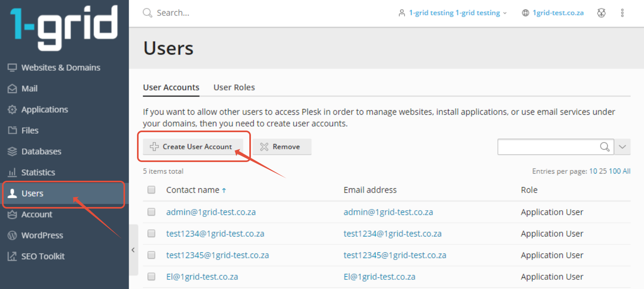Open El@1grid-test.co.za contact name link

pyautogui.click(x=202, y=277)
